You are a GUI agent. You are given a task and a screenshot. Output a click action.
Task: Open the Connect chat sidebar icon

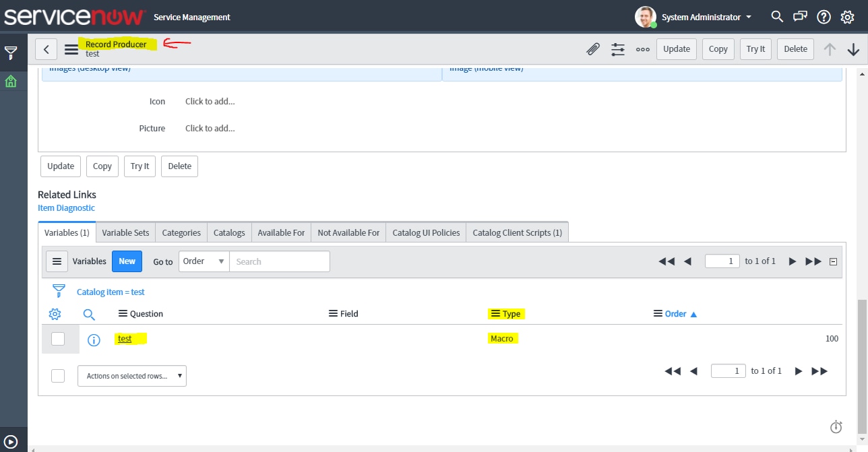(x=800, y=17)
